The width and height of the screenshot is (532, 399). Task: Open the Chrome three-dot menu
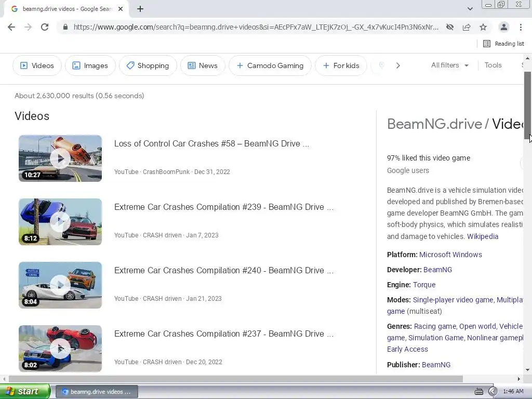click(x=521, y=27)
